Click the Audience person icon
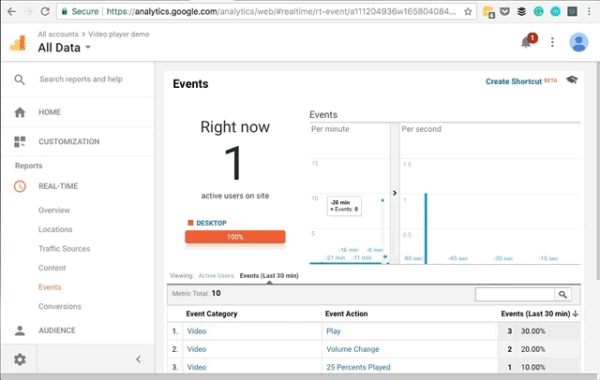Viewport: 600px width, 380px height. [20, 331]
